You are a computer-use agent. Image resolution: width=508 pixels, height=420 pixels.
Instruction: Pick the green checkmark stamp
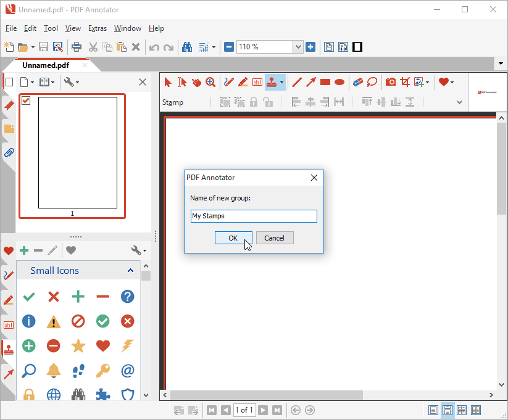(29, 297)
